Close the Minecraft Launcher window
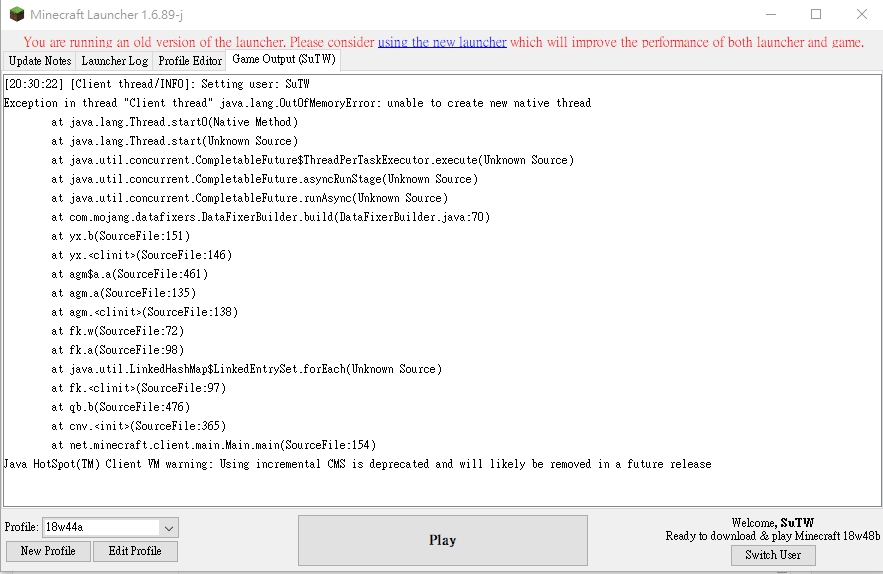Screen dimensions: 883x574 (x=862, y=14)
